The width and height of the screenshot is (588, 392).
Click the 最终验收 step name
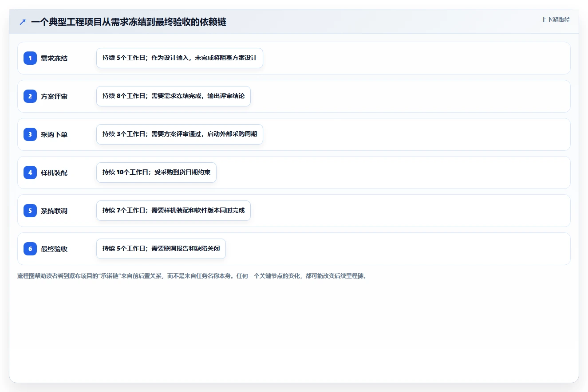pyautogui.click(x=54, y=249)
